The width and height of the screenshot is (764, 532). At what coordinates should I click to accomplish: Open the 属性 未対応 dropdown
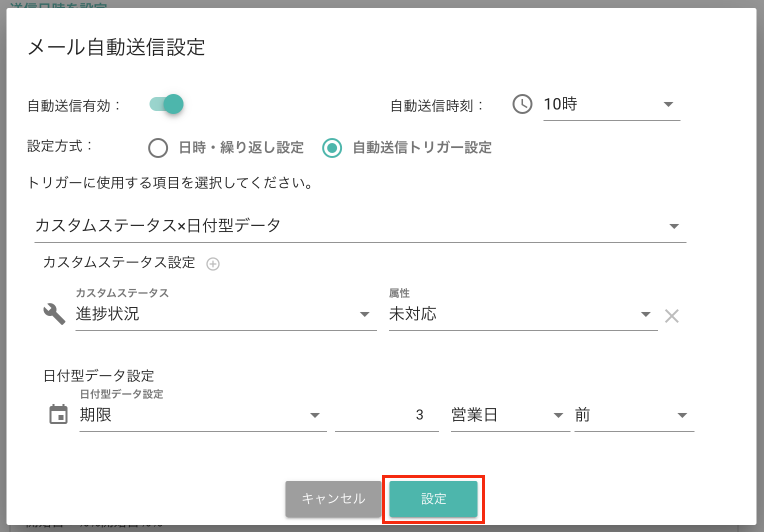coord(523,314)
